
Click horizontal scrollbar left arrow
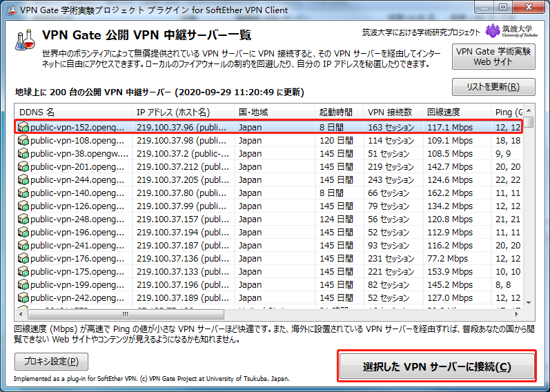[x=21, y=314]
